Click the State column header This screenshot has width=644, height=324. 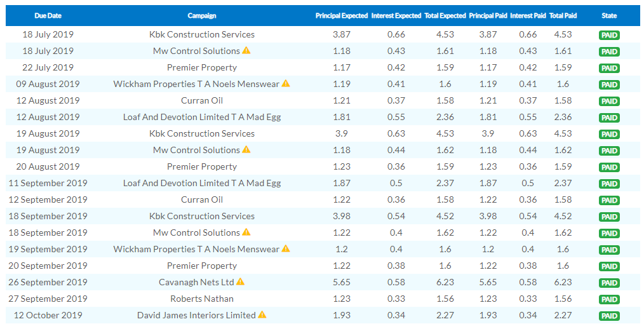(609, 15)
